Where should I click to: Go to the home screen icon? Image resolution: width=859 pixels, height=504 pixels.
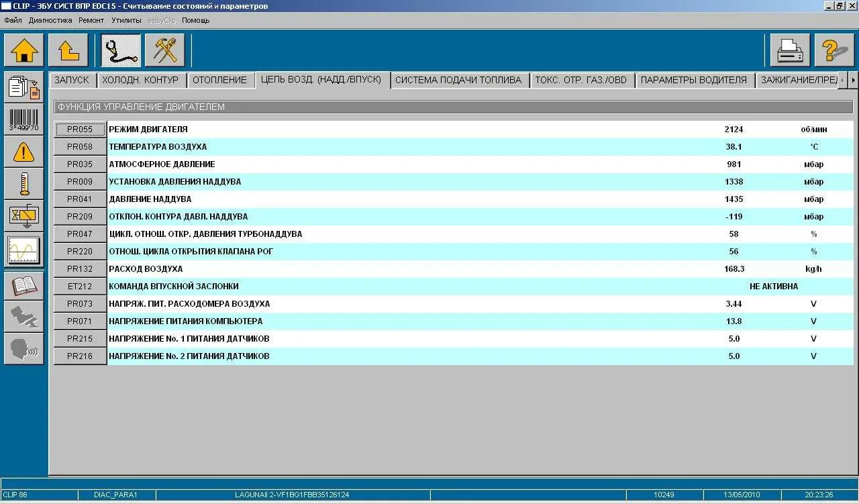pos(24,50)
